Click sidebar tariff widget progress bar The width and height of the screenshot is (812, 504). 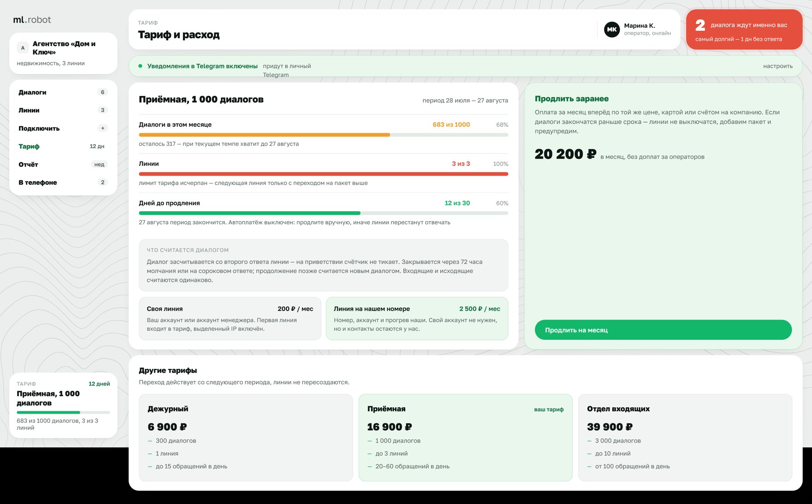[63, 412]
